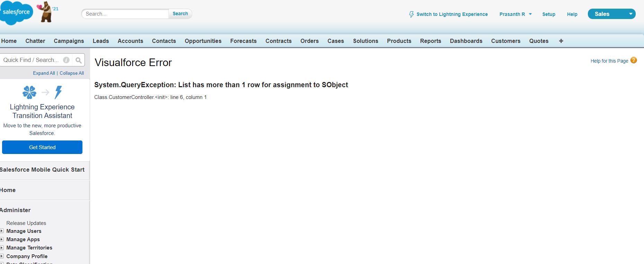Expand the Company Profile section

coord(2,256)
